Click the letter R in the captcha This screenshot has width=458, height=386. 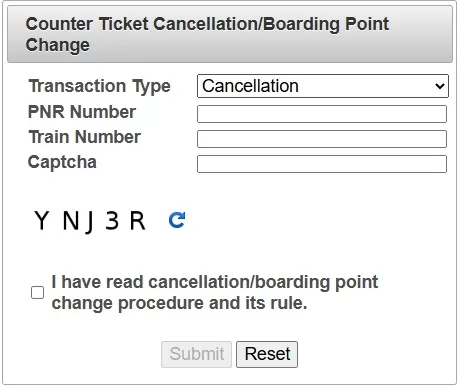tap(138, 220)
